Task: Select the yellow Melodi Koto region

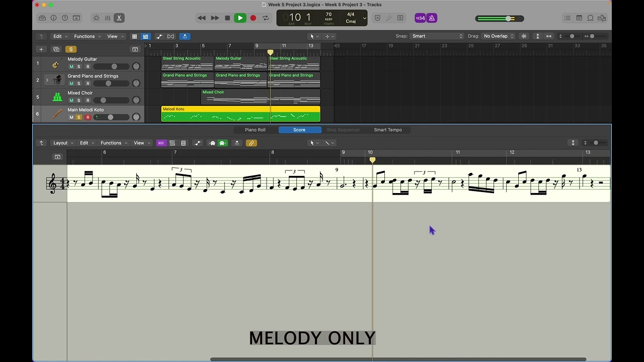Action: [x=240, y=114]
